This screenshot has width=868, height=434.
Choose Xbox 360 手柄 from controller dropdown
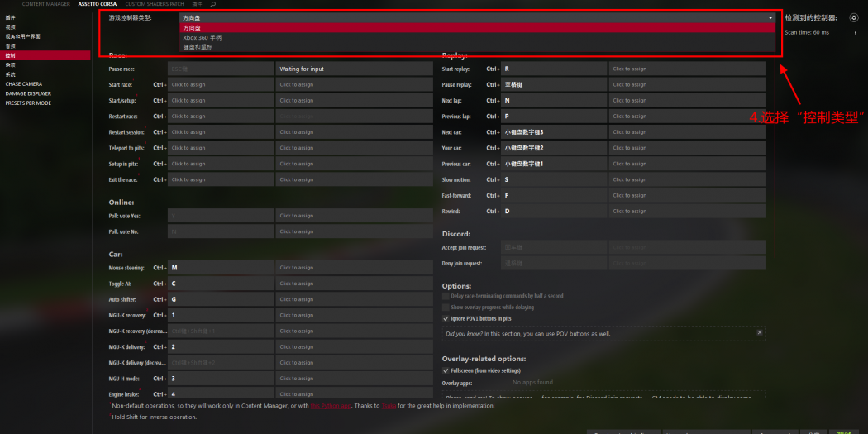(477, 38)
